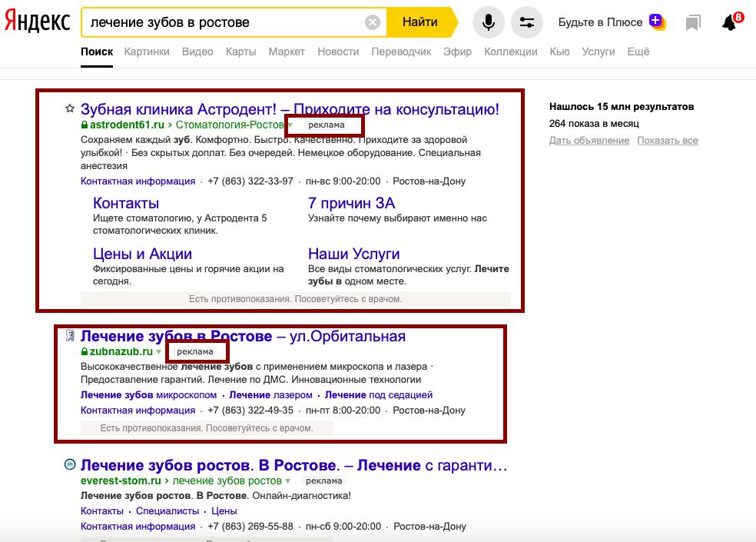The image size is (756, 542).
Task: Click the Яндекс logo
Action: (x=37, y=22)
